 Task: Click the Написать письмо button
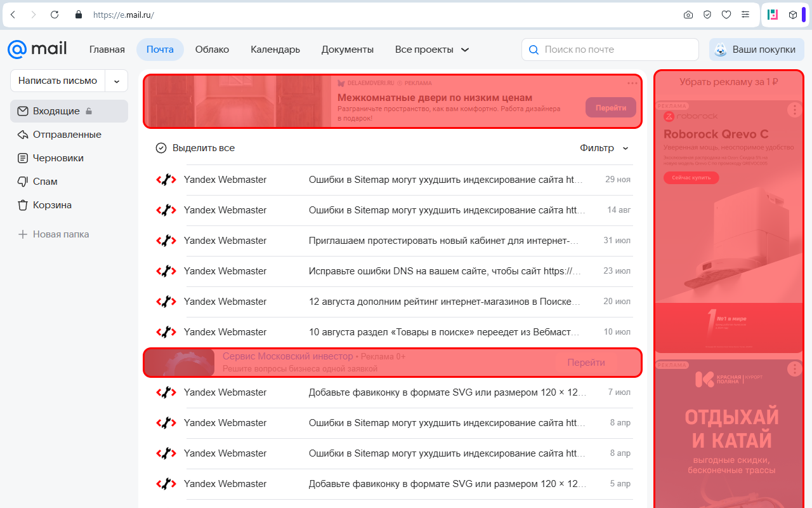click(x=58, y=81)
